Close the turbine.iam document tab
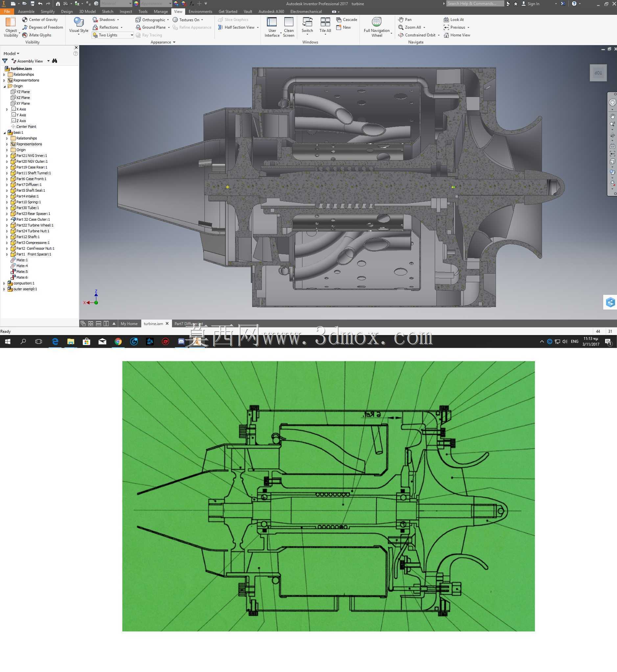The width and height of the screenshot is (617, 672). point(167,324)
